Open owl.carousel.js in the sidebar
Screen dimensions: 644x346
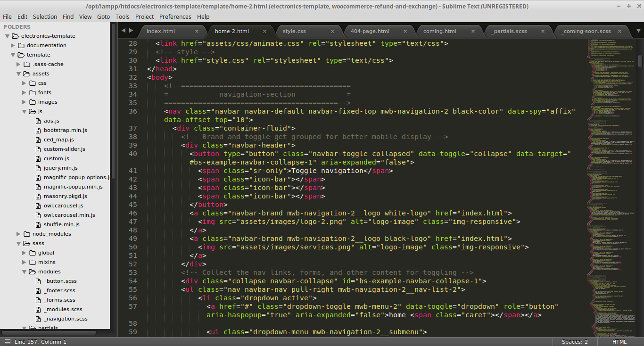click(64, 206)
